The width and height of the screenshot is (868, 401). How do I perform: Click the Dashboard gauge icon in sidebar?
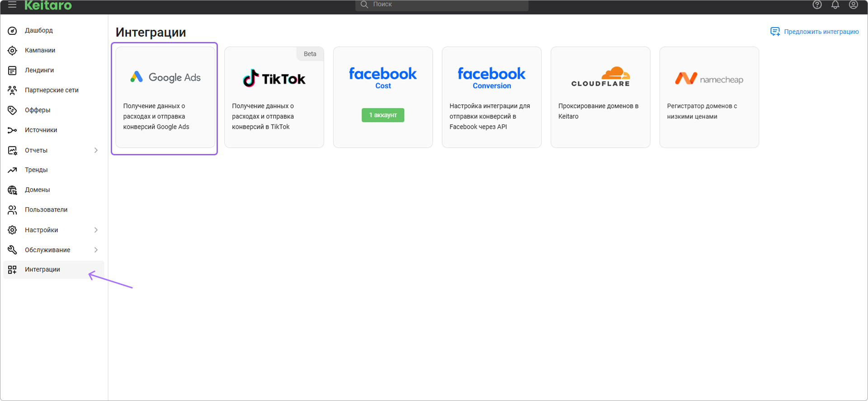click(12, 31)
